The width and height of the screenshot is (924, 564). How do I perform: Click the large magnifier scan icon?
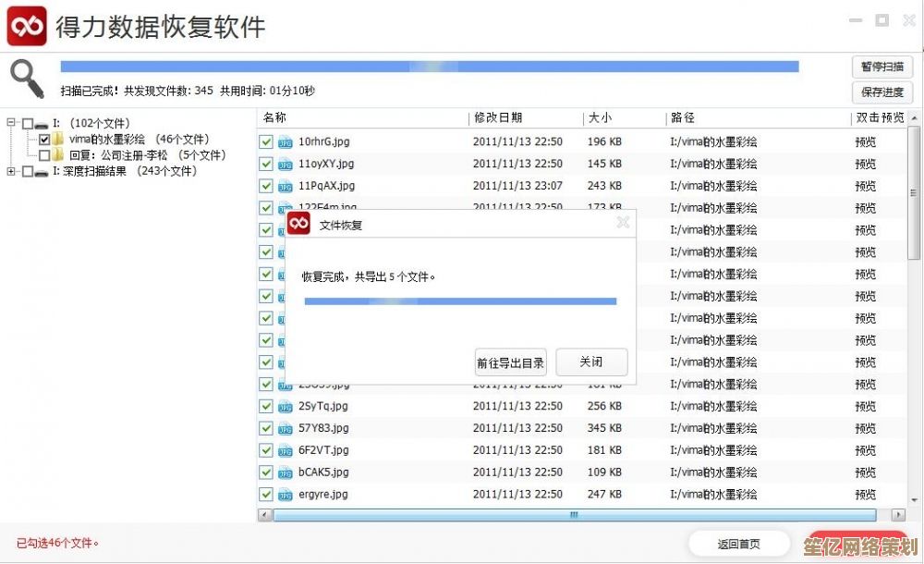(x=28, y=79)
